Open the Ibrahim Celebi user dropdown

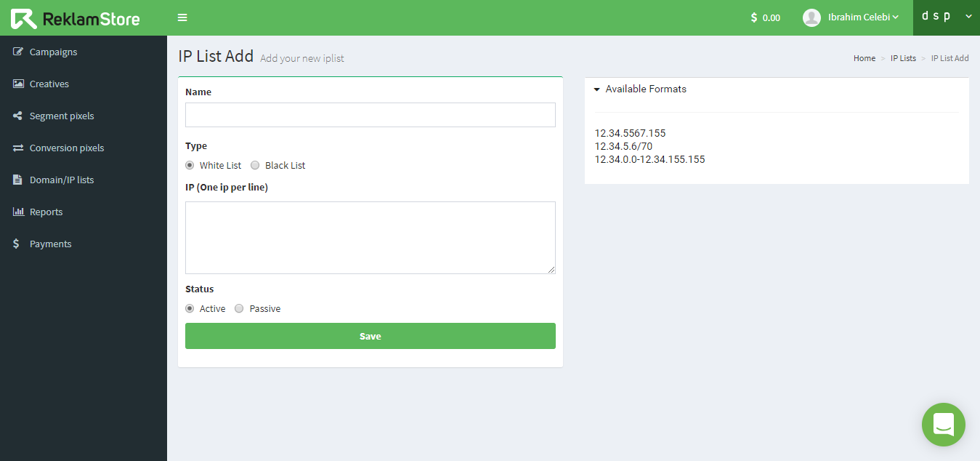[863, 17]
